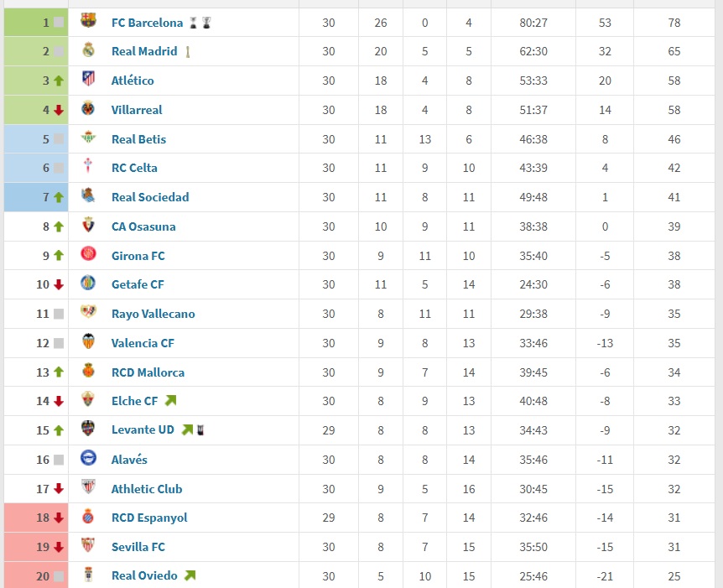The width and height of the screenshot is (723, 588).
Task: Click the RCD Espanyol club name
Action: click(149, 518)
